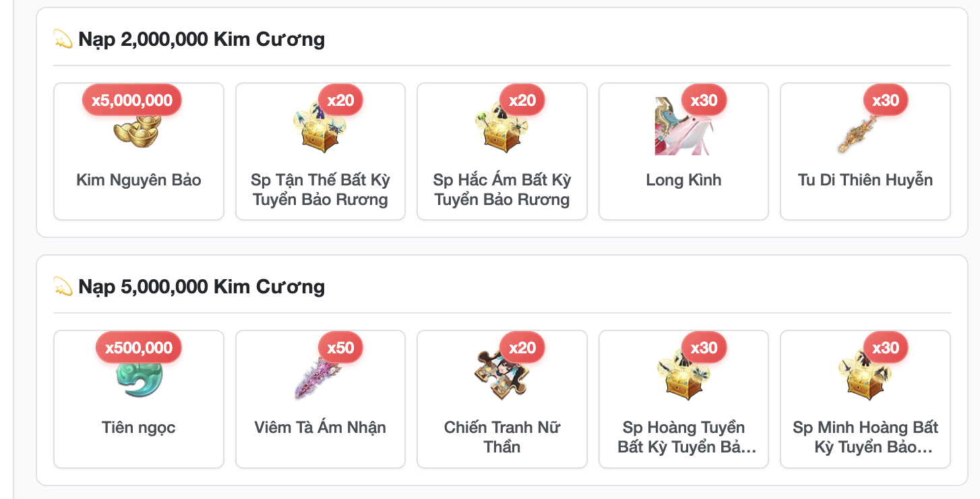Click the Nạp 2,000,000 Kim Cương heading
Screen dimensions: 980x499
(202, 39)
